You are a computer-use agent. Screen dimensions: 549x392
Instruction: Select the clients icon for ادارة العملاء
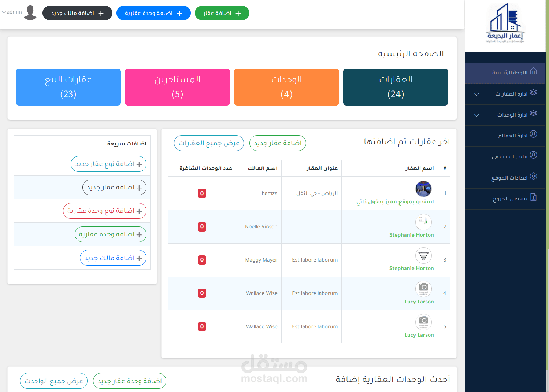point(533,135)
